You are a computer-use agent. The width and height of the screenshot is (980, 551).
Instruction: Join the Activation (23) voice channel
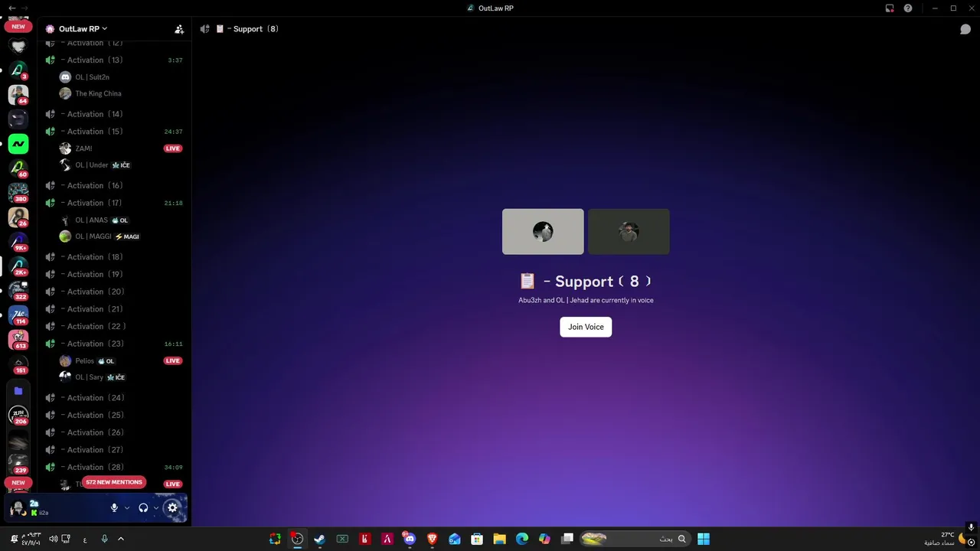click(113, 344)
